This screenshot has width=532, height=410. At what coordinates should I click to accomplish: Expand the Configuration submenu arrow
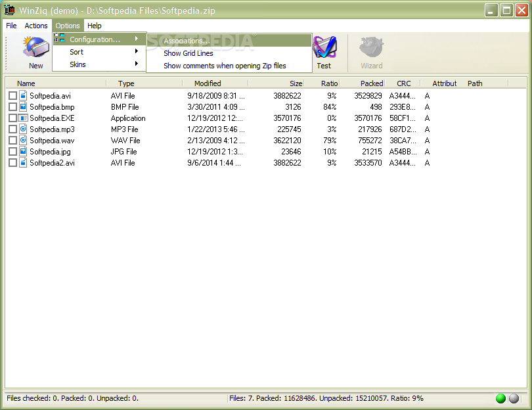(137, 39)
